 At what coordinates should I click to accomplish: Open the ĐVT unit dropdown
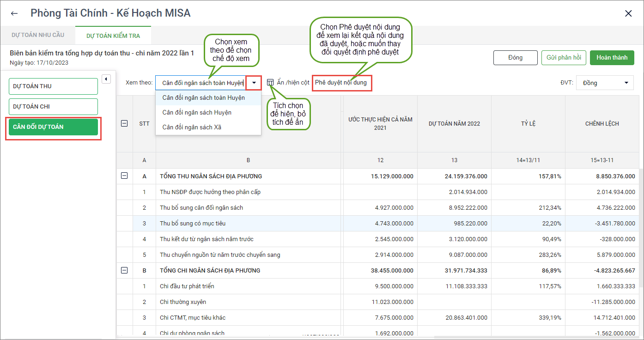click(x=604, y=83)
